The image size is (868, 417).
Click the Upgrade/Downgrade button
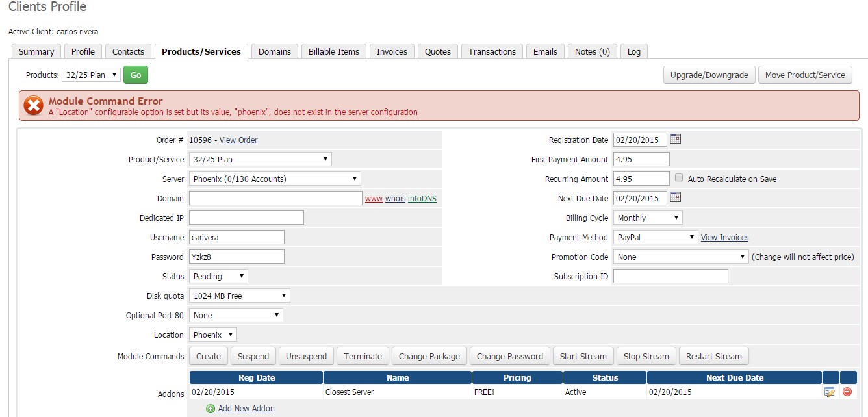pos(709,75)
